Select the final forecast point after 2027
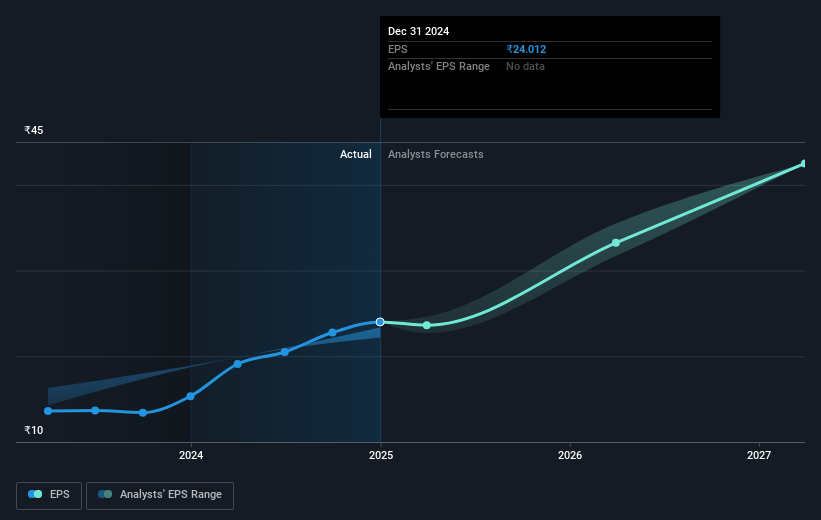821x520 pixels. point(804,164)
